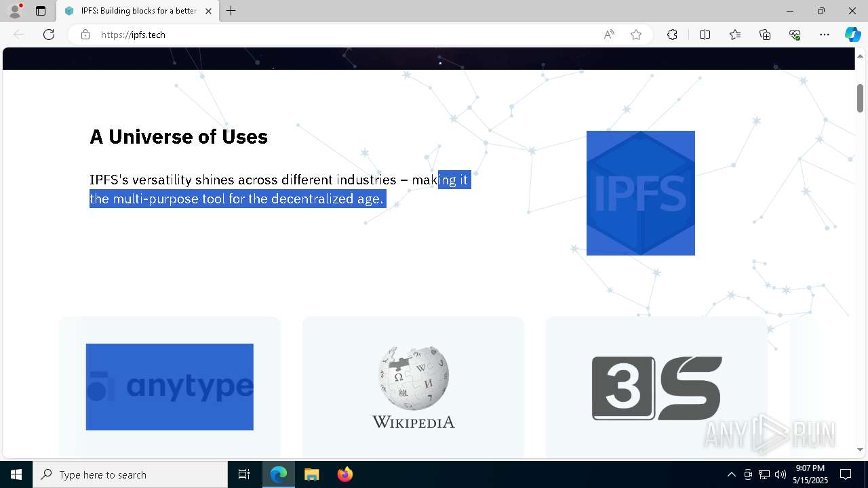The width and height of the screenshot is (868, 488).
Task: Restore down the Edge window
Action: (821, 11)
